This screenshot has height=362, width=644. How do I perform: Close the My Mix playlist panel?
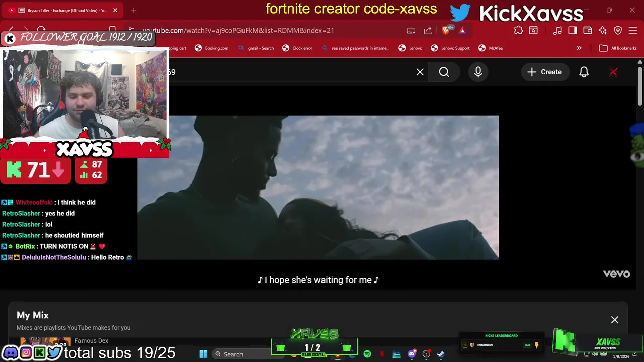(x=615, y=320)
